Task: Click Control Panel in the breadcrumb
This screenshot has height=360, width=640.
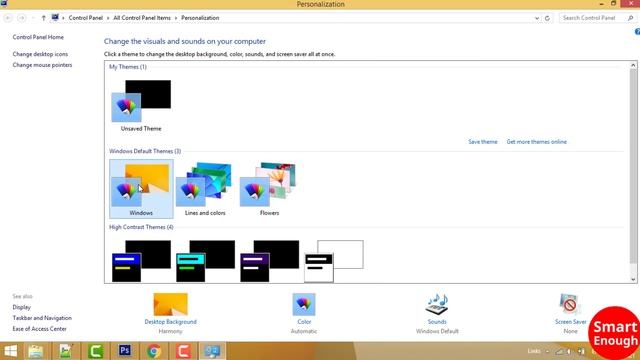Action: (86, 18)
